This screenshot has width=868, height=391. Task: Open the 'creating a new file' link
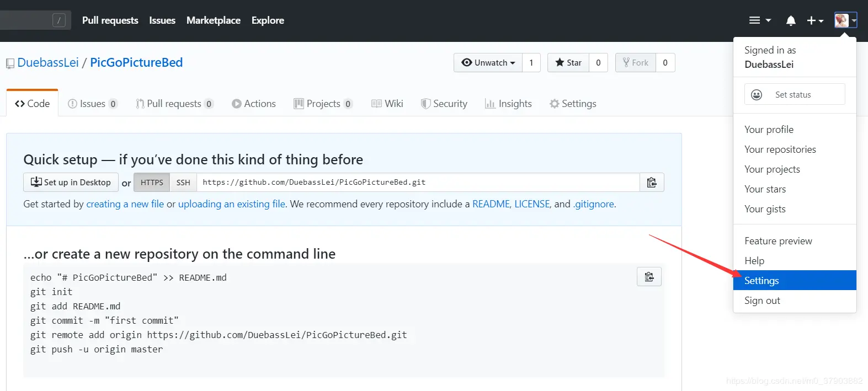click(x=125, y=204)
